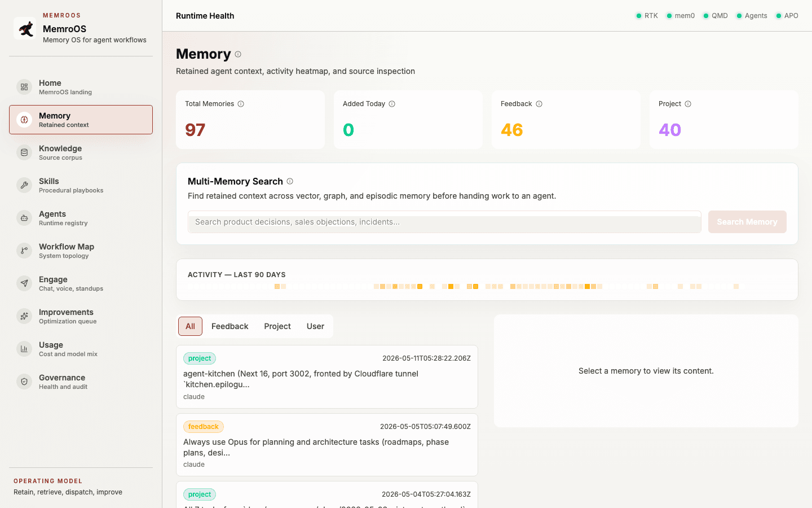Switch to the Feedback filter tab
Image resolution: width=812 pixels, height=508 pixels.
(230, 326)
